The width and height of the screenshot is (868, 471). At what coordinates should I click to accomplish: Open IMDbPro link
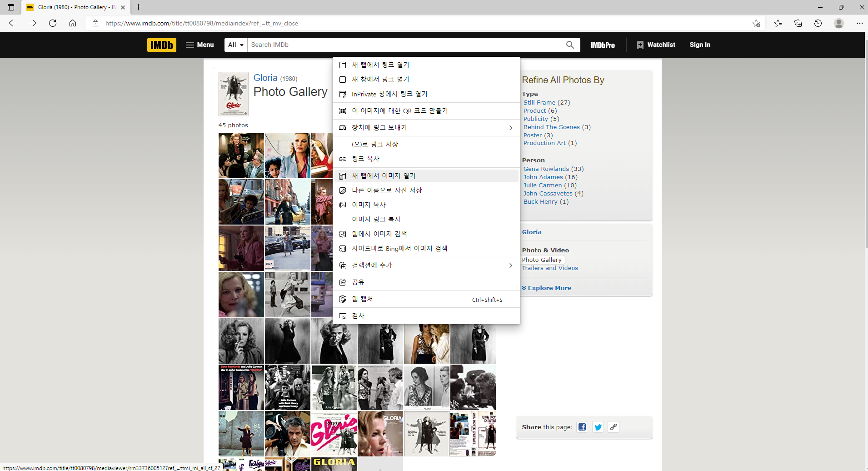click(x=603, y=45)
